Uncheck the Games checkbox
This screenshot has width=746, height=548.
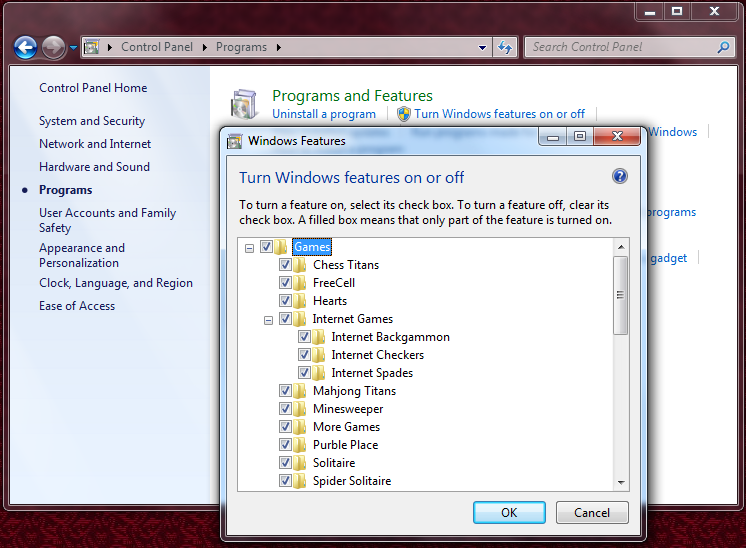(266, 246)
